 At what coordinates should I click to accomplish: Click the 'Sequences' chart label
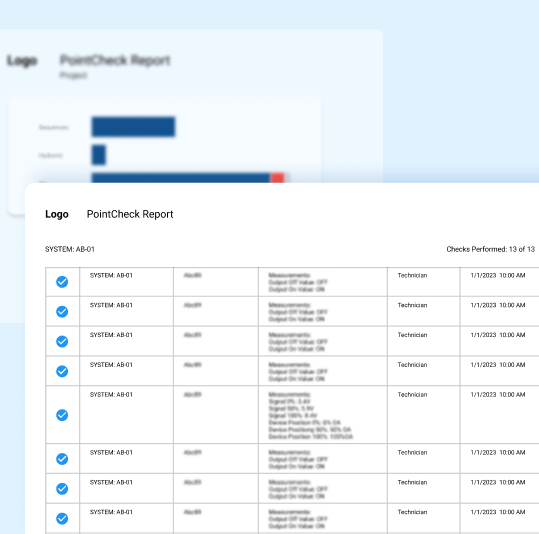pos(53,127)
